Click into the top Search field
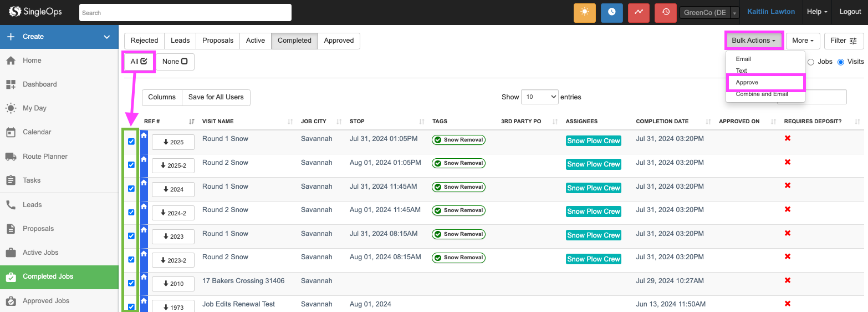 point(185,12)
